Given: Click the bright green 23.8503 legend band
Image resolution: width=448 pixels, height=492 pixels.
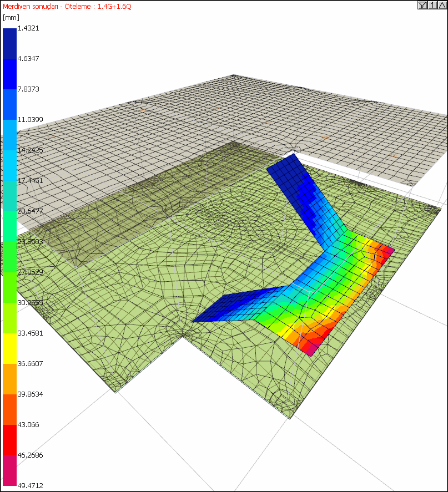Looking at the screenshot, I should pos(9,257).
